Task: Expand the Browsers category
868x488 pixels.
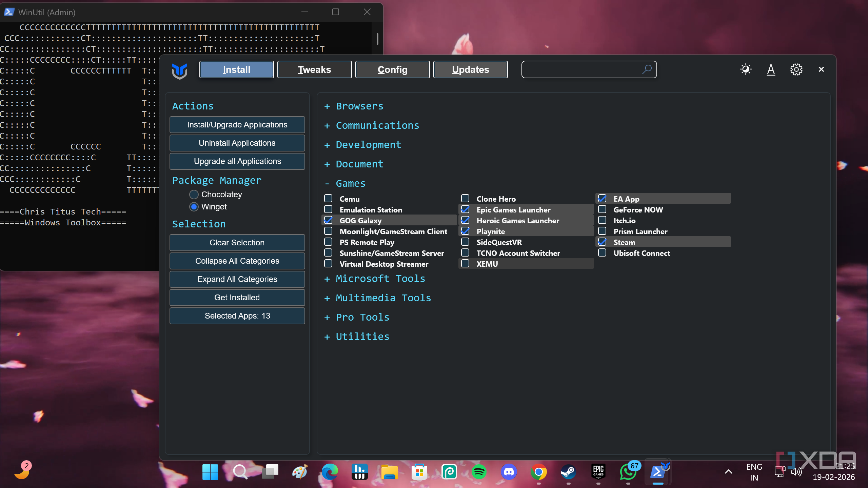Action: tap(359, 106)
